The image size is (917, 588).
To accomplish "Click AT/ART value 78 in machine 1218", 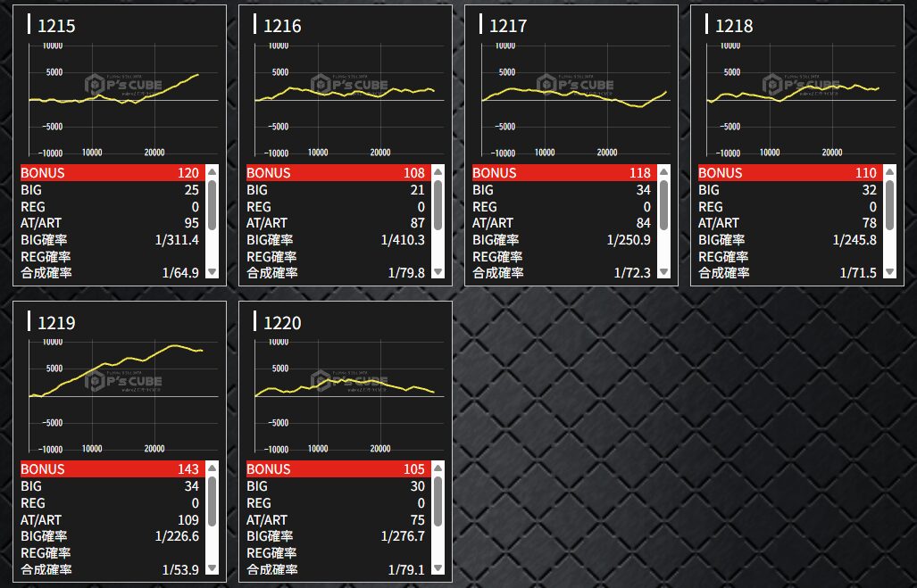I will [x=870, y=223].
